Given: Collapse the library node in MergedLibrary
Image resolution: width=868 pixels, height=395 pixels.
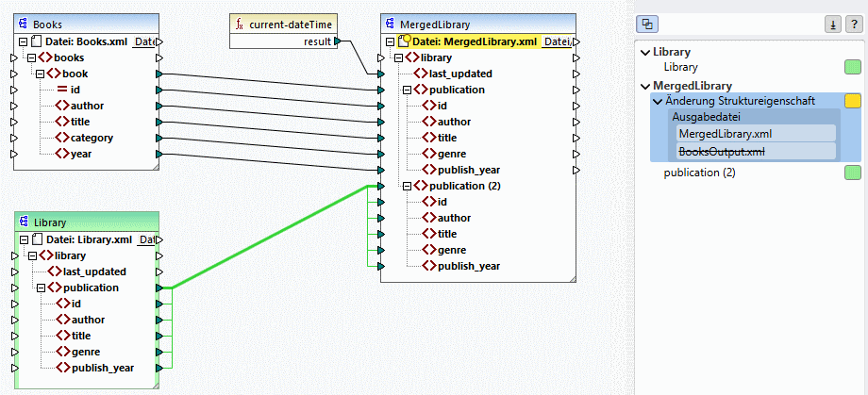Looking at the screenshot, I should [398, 58].
